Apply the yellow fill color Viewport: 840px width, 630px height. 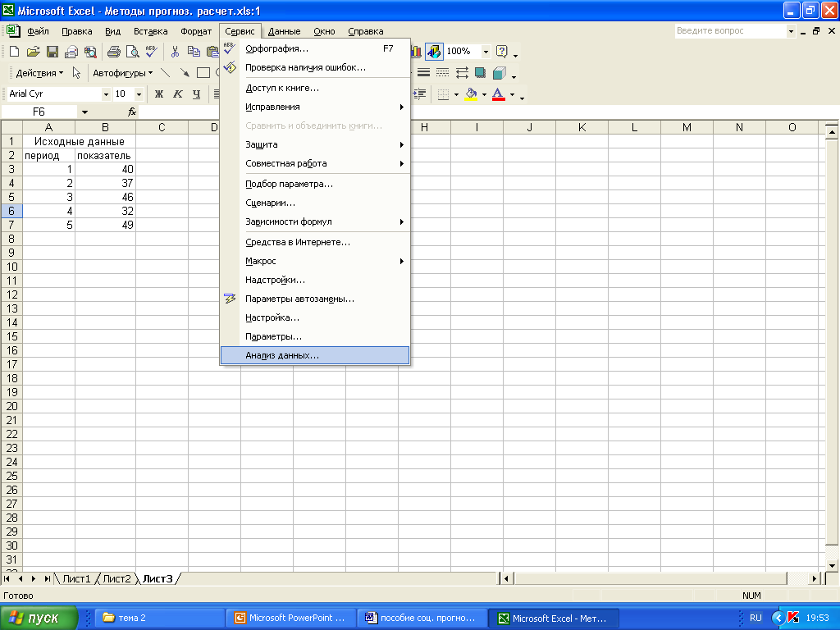click(471, 94)
